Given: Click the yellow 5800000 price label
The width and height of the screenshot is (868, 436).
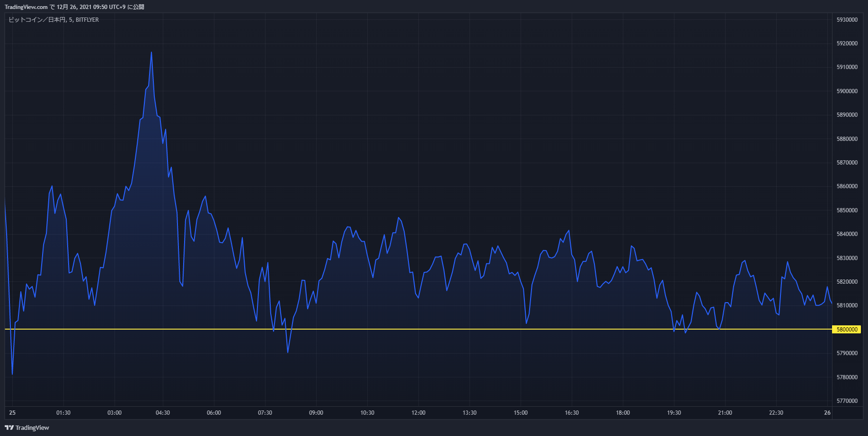Looking at the screenshot, I should coord(846,329).
